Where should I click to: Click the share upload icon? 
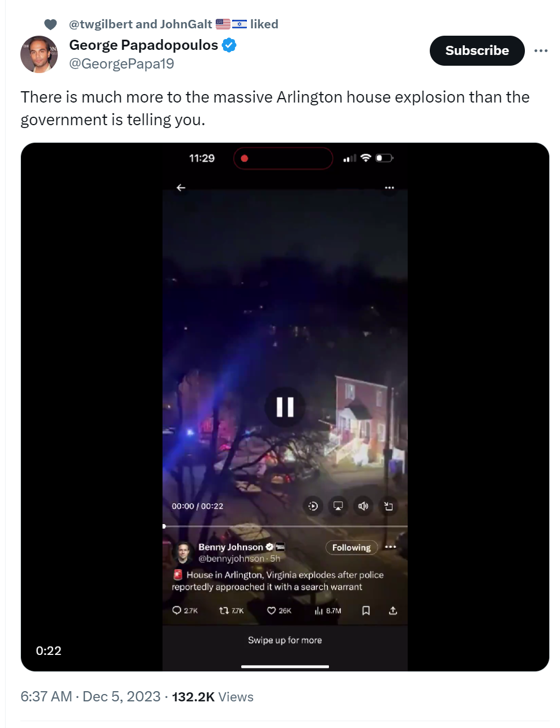(393, 611)
